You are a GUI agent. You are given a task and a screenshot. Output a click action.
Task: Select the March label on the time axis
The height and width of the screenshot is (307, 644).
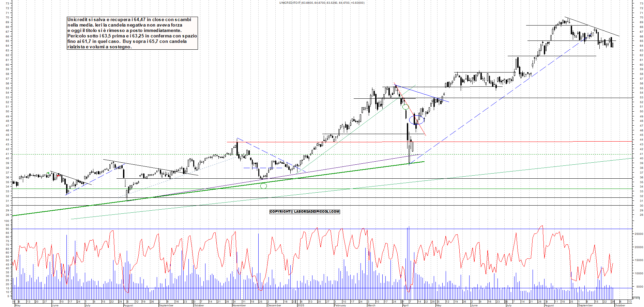click(371, 305)
